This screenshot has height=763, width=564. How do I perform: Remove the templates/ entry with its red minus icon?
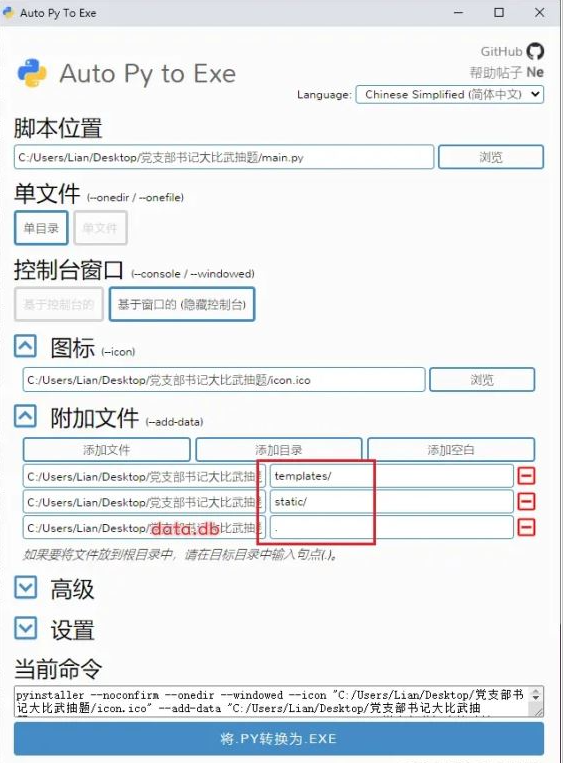526,476
